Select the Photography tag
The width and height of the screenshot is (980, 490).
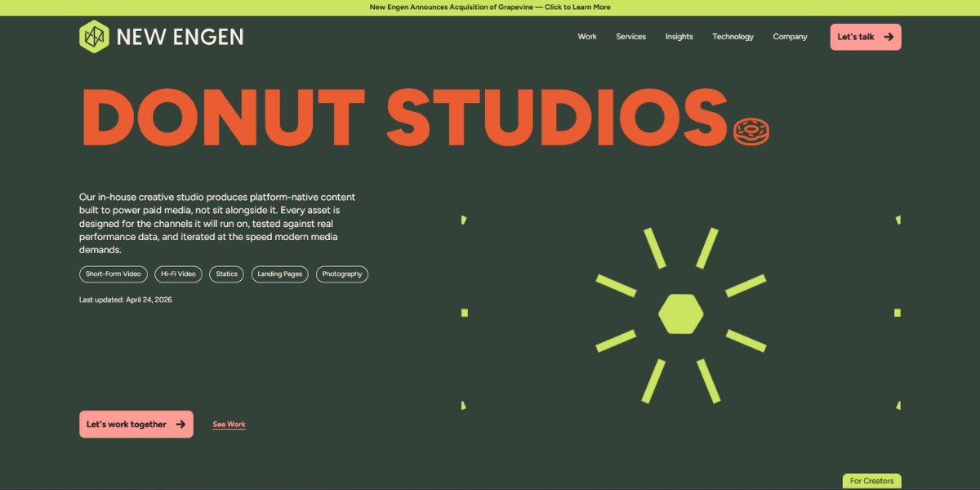[342, 274]
